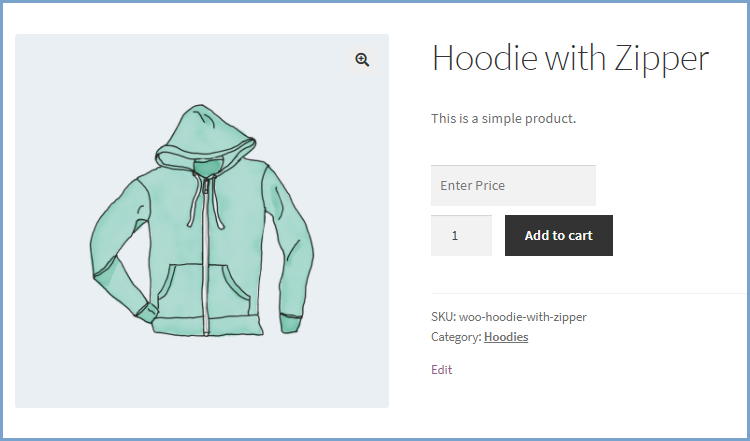Click the Add to cart button

pyautogui.click(x=559, y=235)
